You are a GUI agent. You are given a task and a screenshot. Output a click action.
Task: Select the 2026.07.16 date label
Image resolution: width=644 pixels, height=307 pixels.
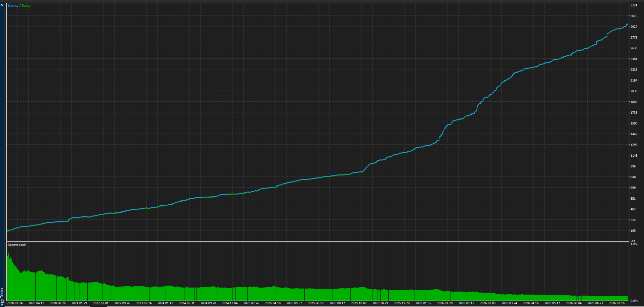[617, 303]
